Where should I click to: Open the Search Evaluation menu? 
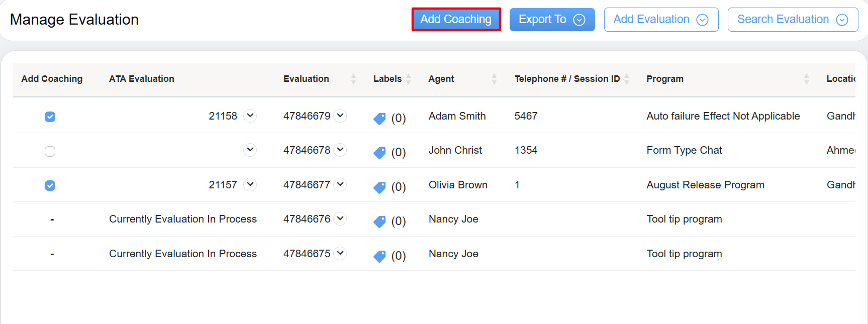(x=792, y=20)
